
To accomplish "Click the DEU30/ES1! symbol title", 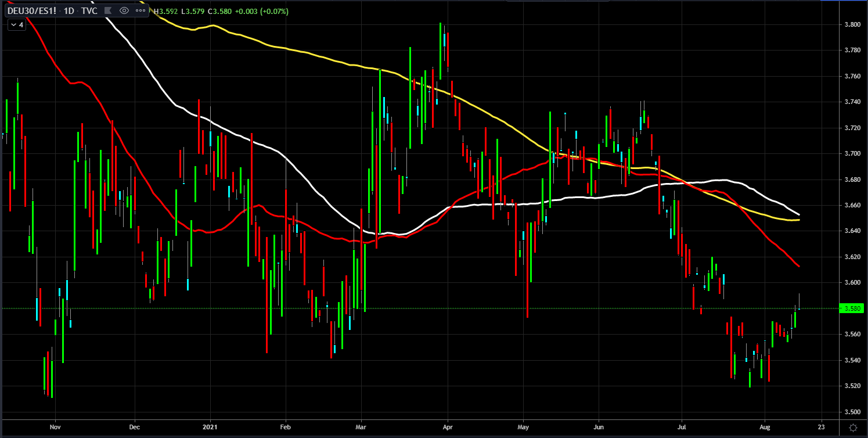I will tap(31, 10).
